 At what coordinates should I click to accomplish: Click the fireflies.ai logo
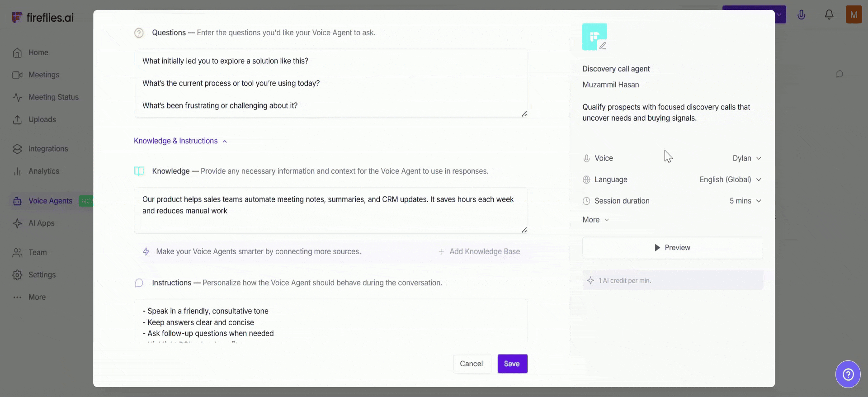[x=43, y=17]
